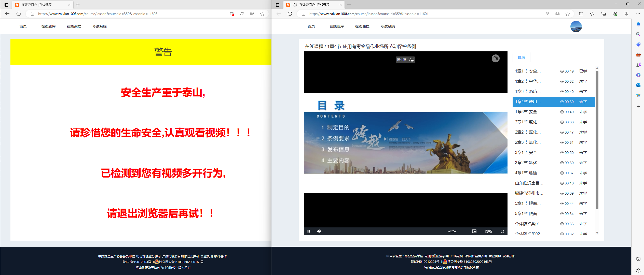The image size is (644, 275).
Task: Select lesson 1章2节 中华 in the list
Action: 554,81
